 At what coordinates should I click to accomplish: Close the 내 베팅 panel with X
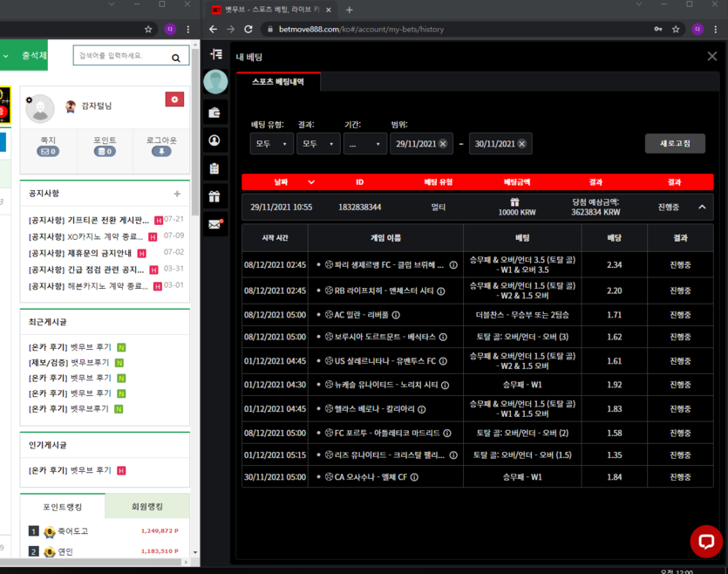[x=711, y=56]
